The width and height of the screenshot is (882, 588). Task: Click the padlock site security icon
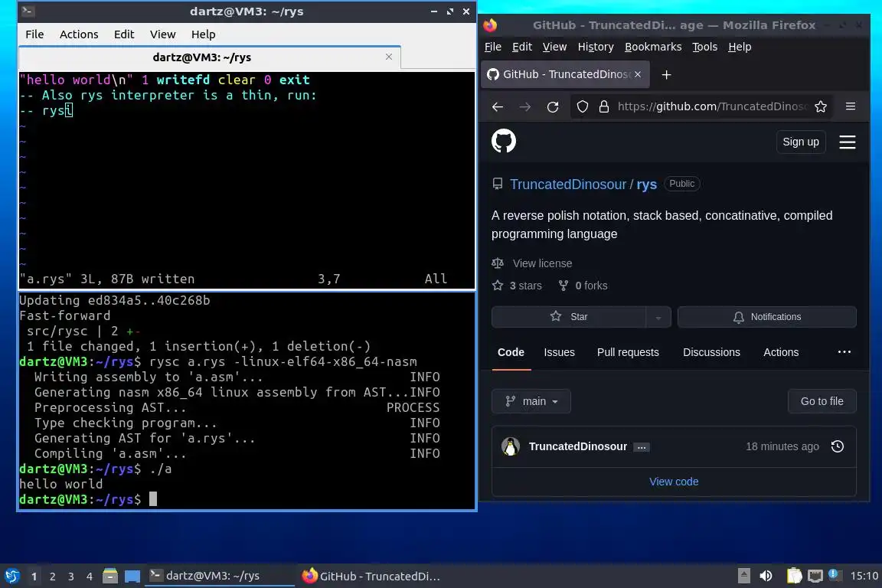(603, 107)
